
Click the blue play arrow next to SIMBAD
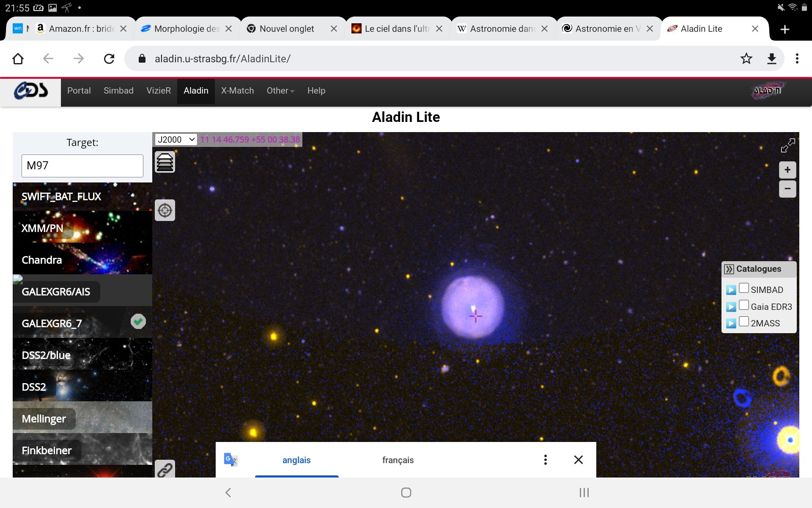click(x=731, y=290)
